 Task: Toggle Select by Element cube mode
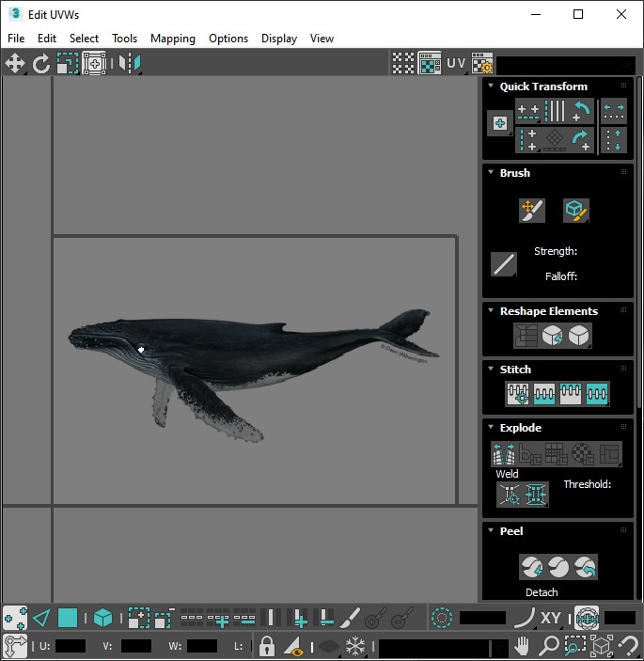tap(102, 619)
